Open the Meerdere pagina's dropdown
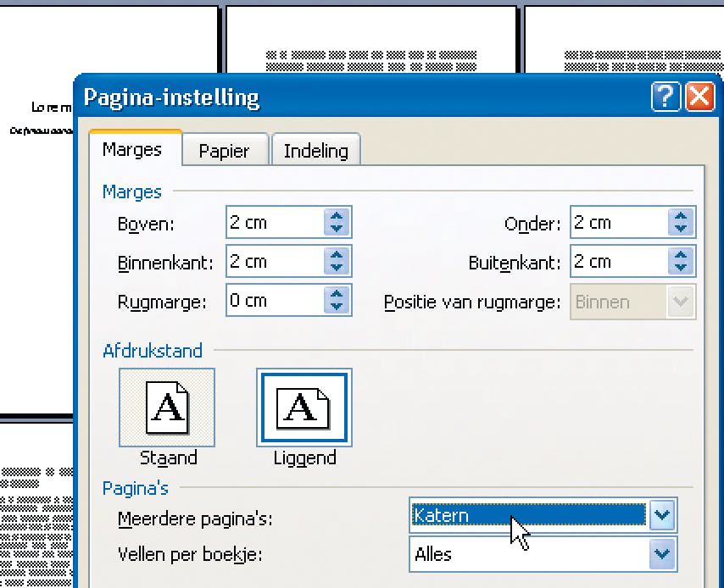Image resolution: width=724 pixels, height=588 pixels. pos(661,515)
